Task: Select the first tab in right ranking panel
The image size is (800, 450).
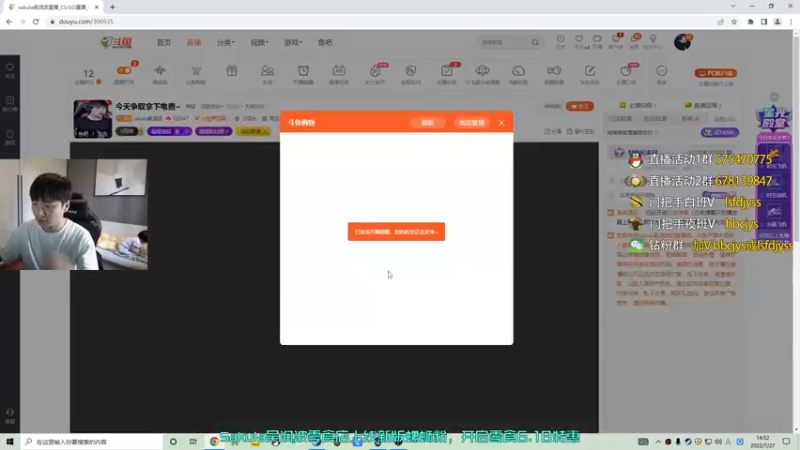Action: click(x=620, y=119)
